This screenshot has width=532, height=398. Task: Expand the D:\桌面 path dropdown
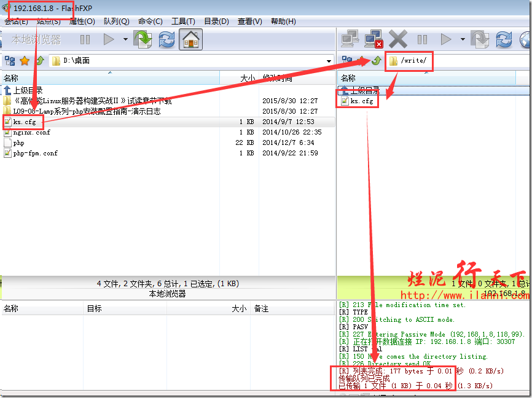tap(329, 61)
